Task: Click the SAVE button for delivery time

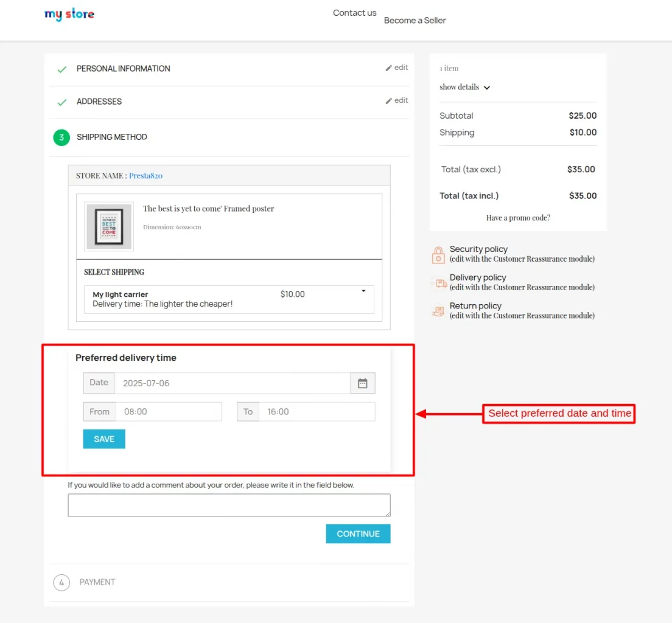Action: pos(103,439)
